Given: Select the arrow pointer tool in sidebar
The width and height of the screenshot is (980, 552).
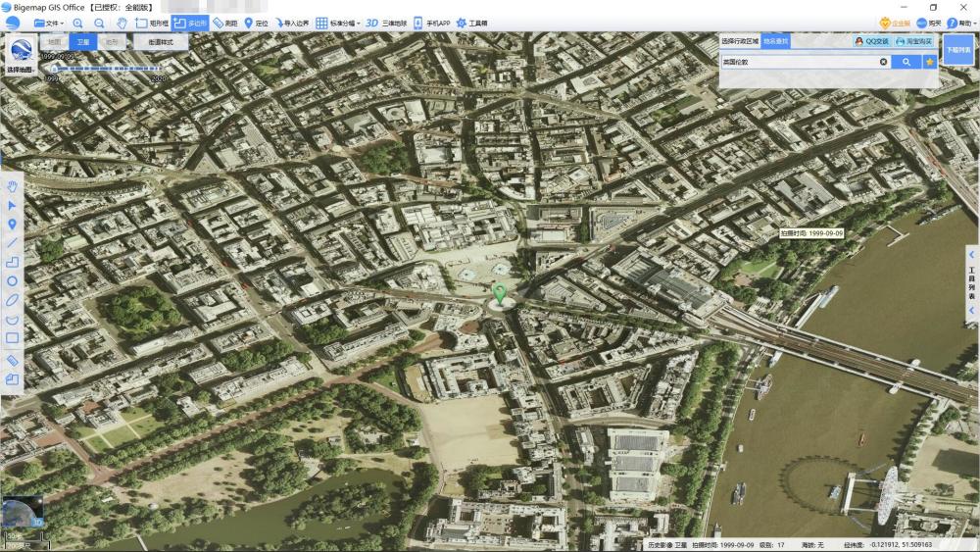Looking at the screenshot, I should tap(12, 205).
